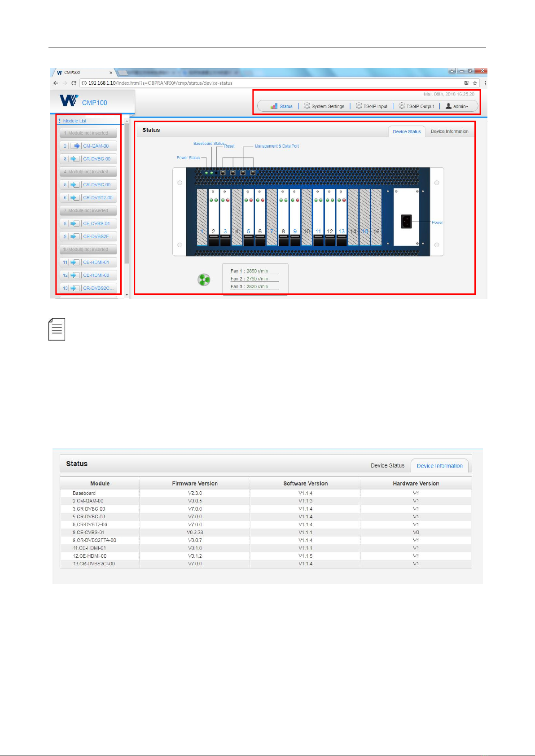Viewport: 535px width, 756px height.
Task: Switch to Device Status tab in upper panel
Action: coord(407,131)
